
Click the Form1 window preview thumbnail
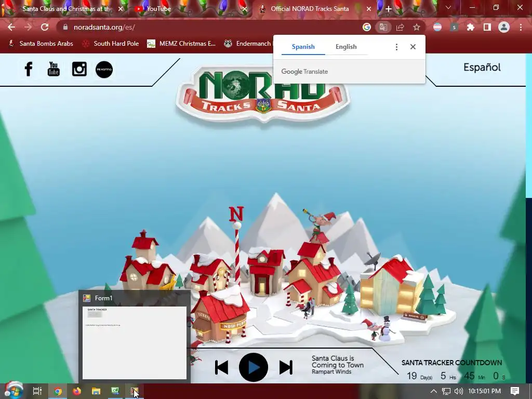pyautogui.click(x=135, y=343)
